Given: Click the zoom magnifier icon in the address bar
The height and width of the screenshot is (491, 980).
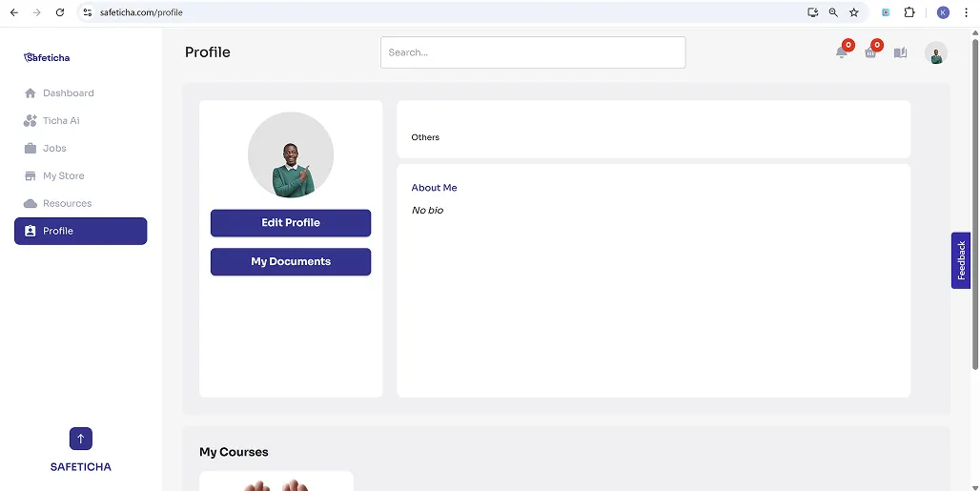Looking at the screenshot, I should [x=833, y=12].
